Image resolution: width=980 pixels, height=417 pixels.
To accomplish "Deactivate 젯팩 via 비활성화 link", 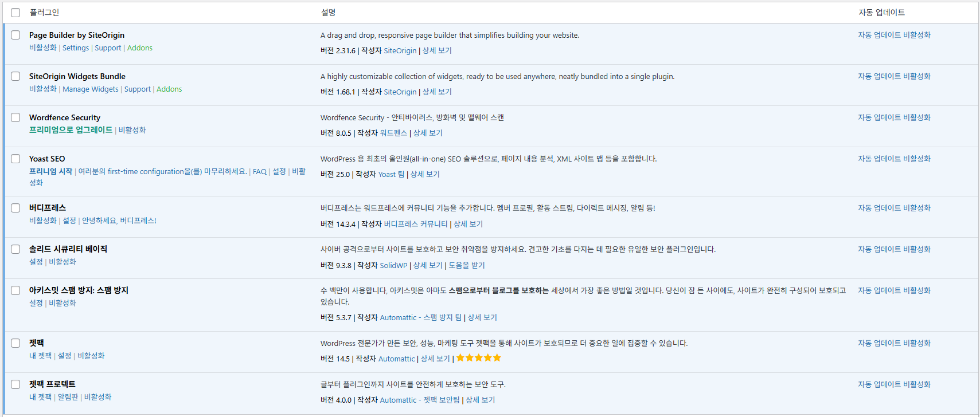I will pyautogui.click(x=91, y=356).
